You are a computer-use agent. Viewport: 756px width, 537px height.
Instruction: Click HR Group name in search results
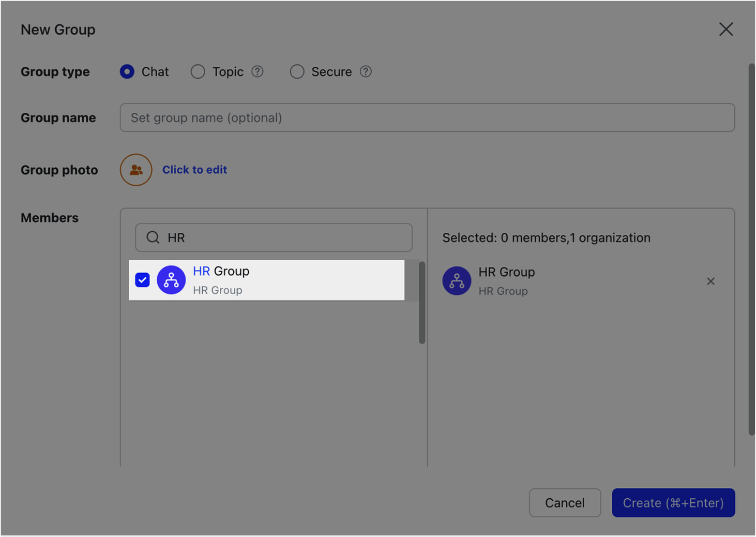pyautogui.click(x=221, y=271)
